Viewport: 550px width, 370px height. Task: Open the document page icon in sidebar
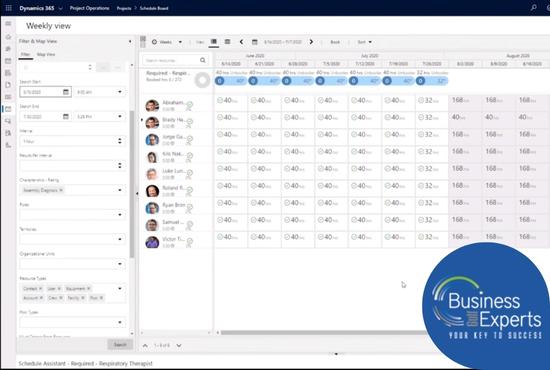(8, 85)
